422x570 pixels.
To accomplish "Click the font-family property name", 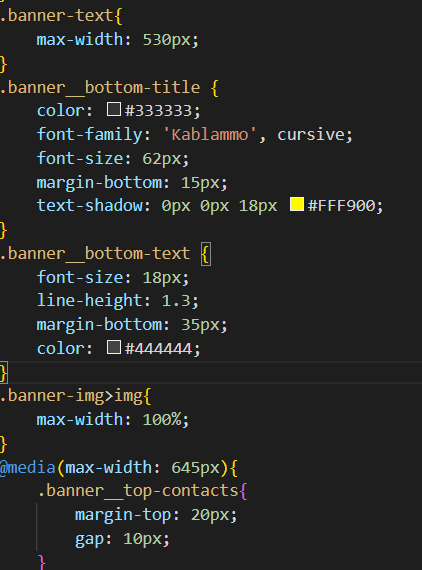I will [89, 135].
